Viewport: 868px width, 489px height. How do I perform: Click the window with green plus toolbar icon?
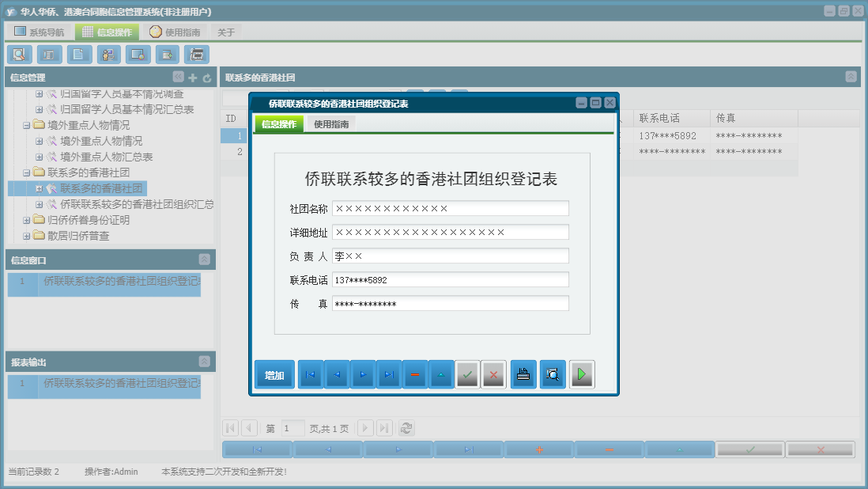167,55
